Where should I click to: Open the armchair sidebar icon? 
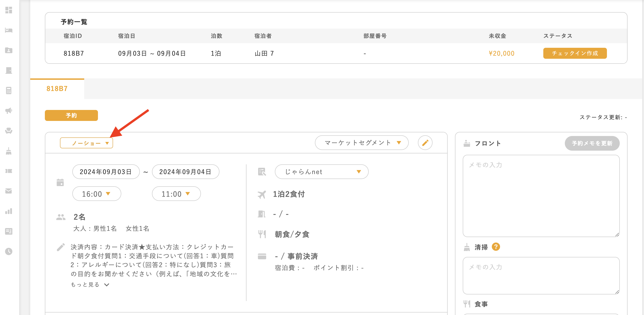pyautogui.click(x=9, y=131)
